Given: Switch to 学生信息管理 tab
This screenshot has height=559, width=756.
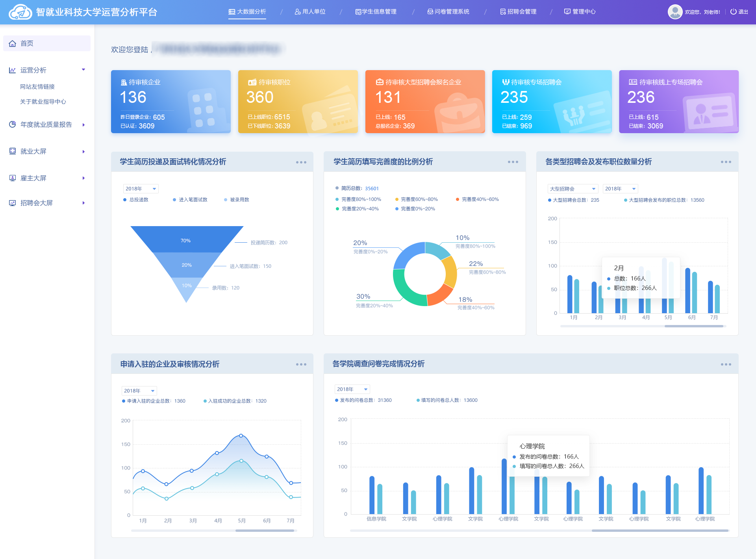Looking at the screenshot, I should point(376,12).
